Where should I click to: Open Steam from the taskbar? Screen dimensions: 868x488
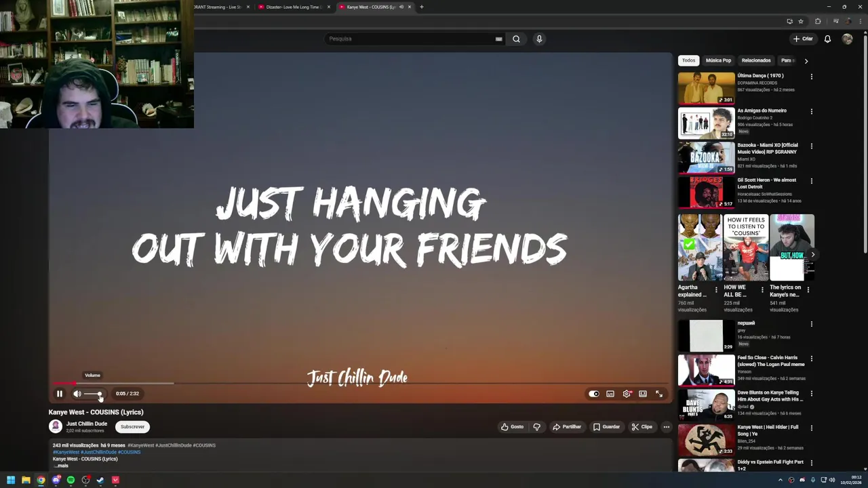(100, 480)
